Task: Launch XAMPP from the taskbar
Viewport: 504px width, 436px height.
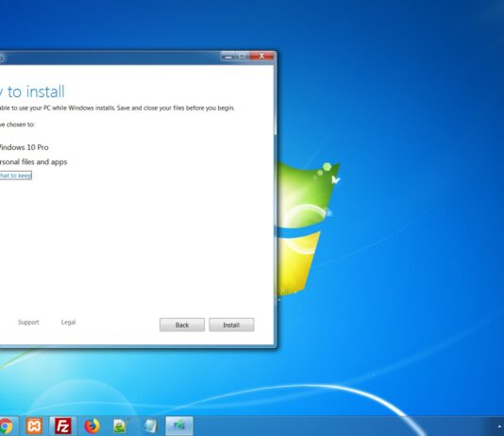Action: pos(34,426)
